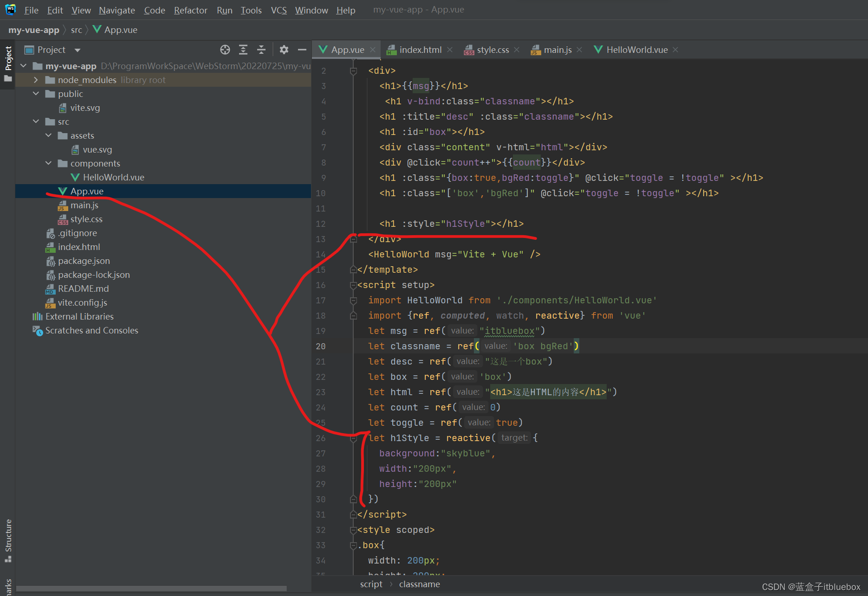
Task: Collapse the assets folder
Action: pos(49,135)
